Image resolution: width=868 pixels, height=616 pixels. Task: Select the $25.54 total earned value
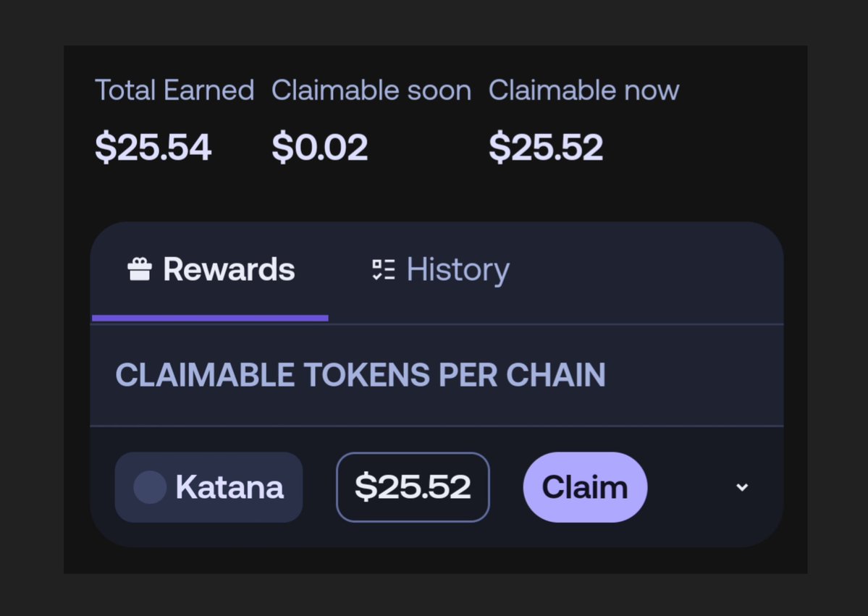[153, 148]
